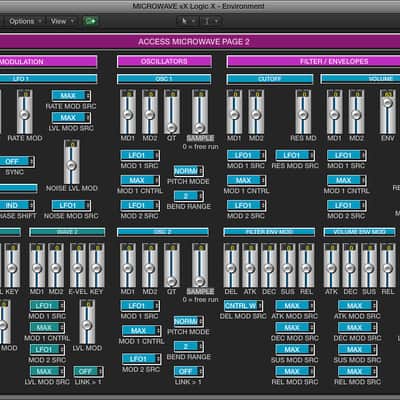Open PHASE SHIFT IND dropdown

pyautogui.click(x=16, y=205)
